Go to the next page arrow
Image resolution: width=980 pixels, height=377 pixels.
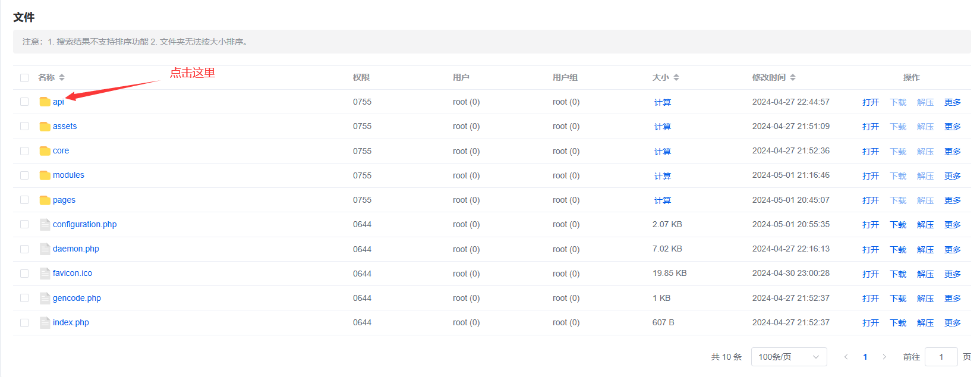point(884,357)
